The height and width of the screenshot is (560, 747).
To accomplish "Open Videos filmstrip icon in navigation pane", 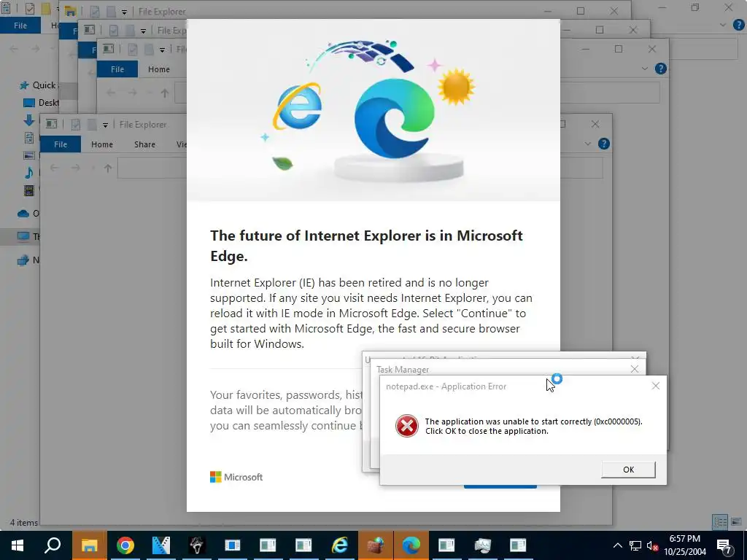I will point(29,190).
